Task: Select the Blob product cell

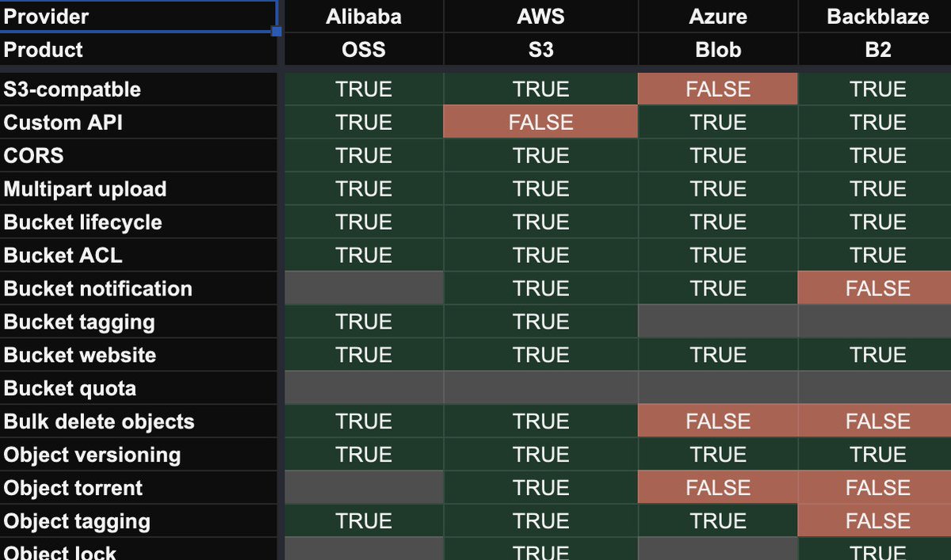Action: tap(718, 49)
